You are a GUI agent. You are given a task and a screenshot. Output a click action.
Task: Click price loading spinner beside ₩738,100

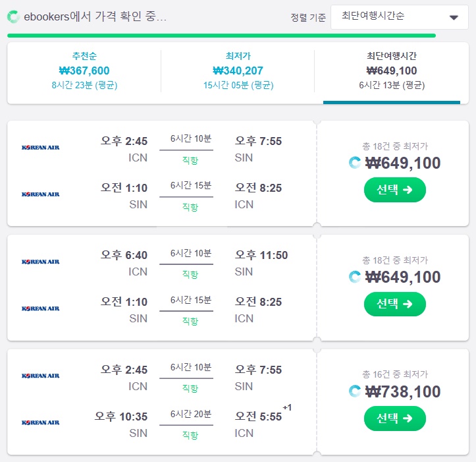tap(355, 391)
